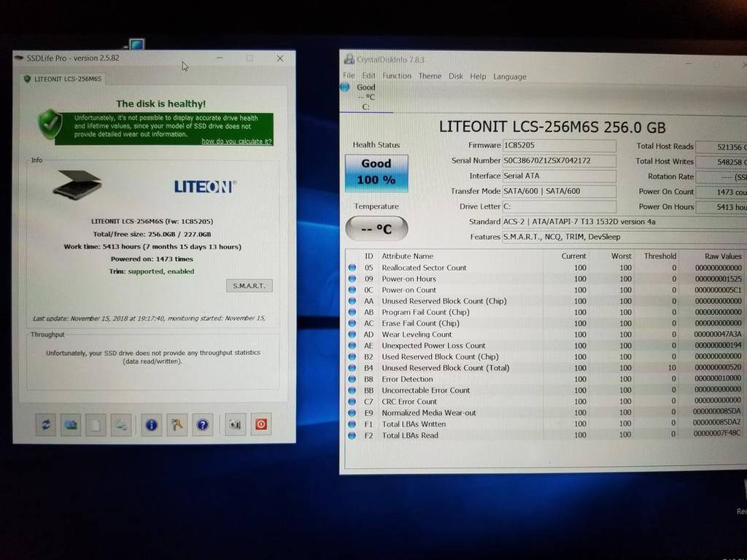747x560 pixels.
Task: Click status circle of Normalized Media Wear-out row
Action: [x=352, y=413]
